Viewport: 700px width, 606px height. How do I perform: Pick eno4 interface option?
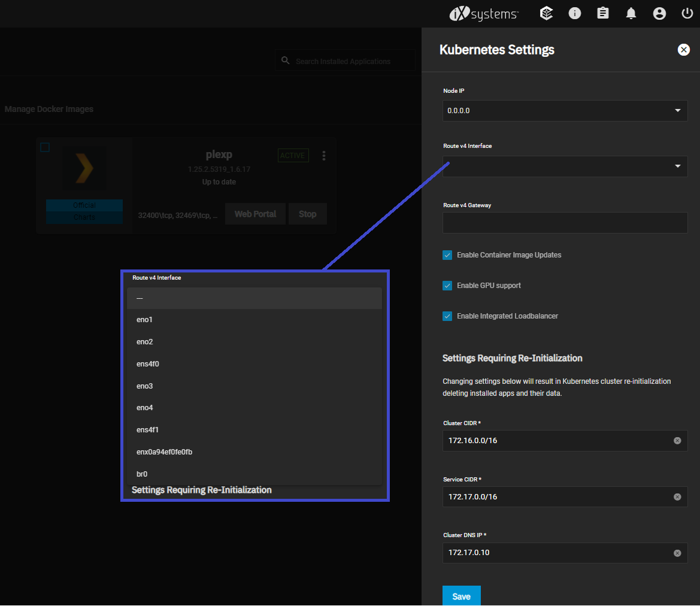pos(254,408)
